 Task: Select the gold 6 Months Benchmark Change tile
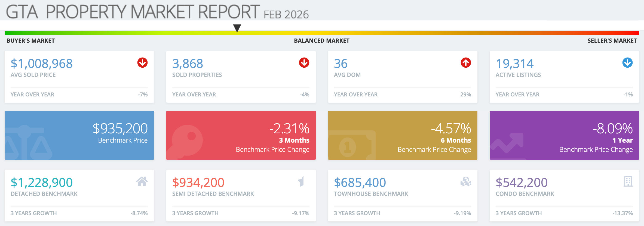coord(403,135)
